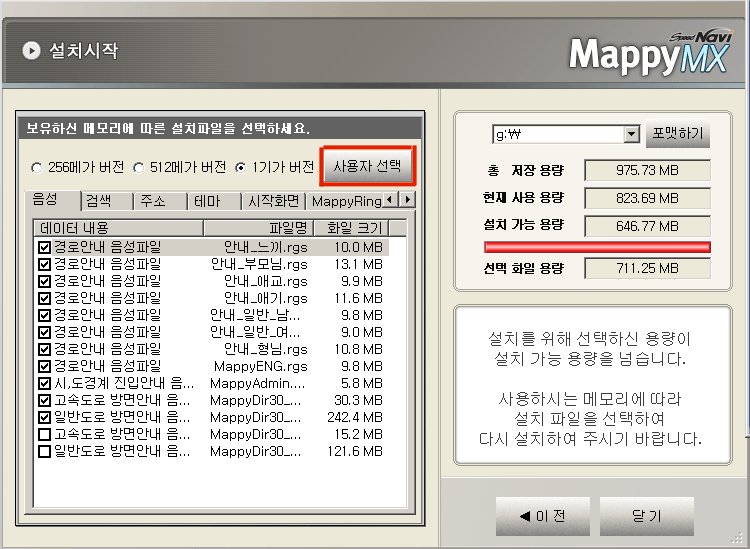The width and height of the screenshot is (750, 549).
Task: Select the 256메가 버전 radio button
Action: pos(36,168)
